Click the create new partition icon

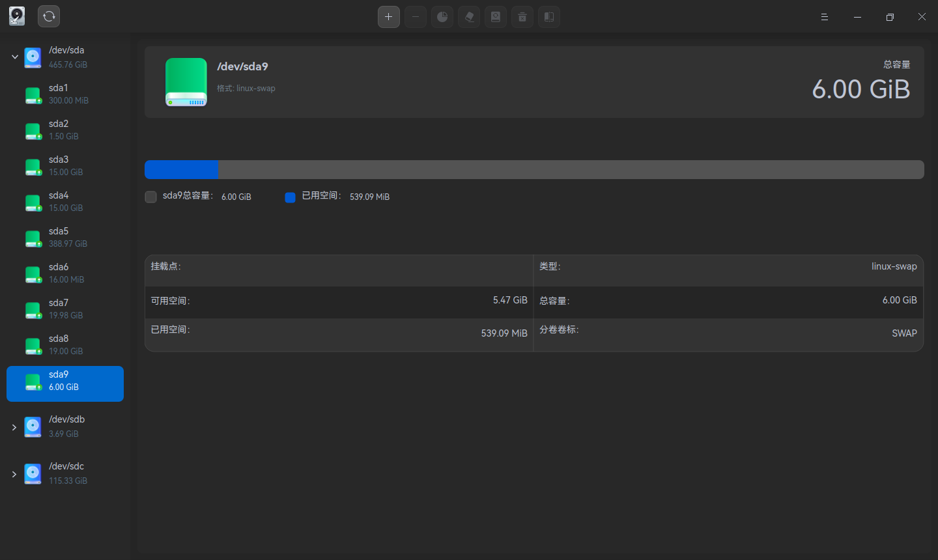coord(389,16)
